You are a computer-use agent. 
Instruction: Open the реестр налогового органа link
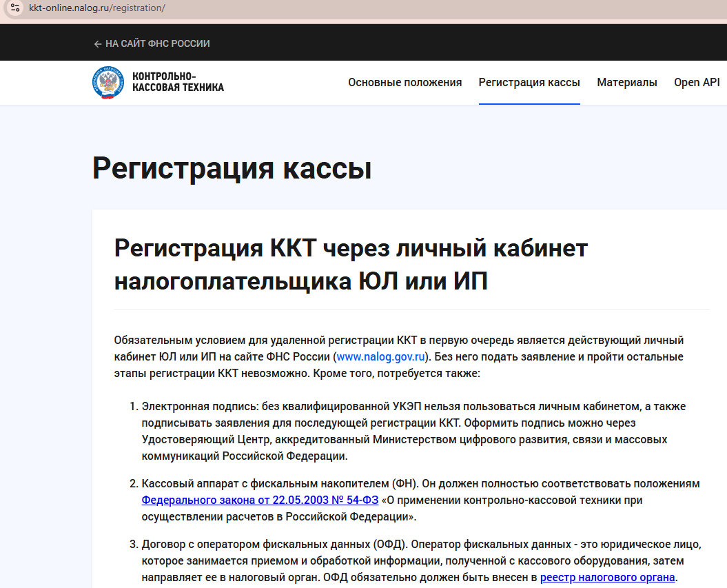pyautogui.click(x=607, y=578)
